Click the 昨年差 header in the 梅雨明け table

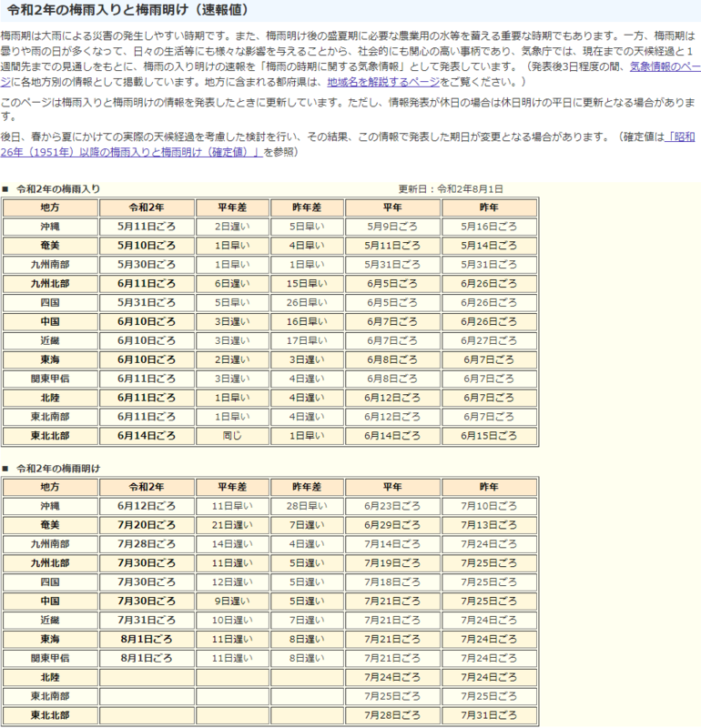[307, 487]
